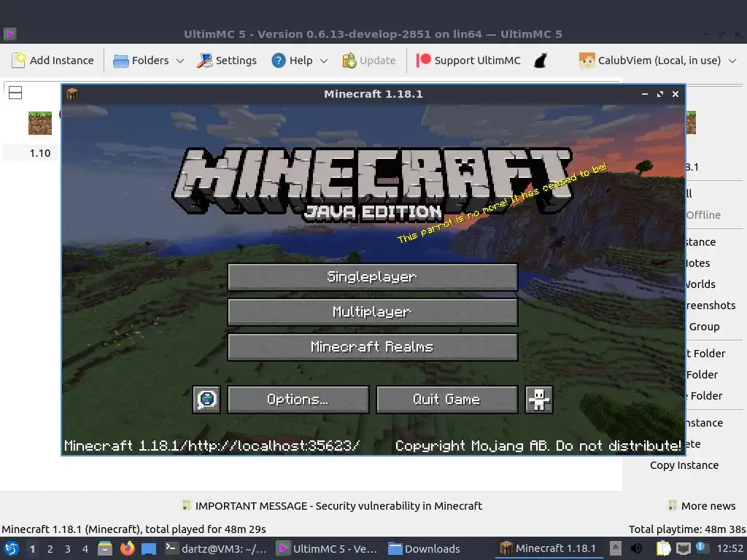Open the Help menu in UltimMC
The image size is (747, 560).
tap(300, 61)
